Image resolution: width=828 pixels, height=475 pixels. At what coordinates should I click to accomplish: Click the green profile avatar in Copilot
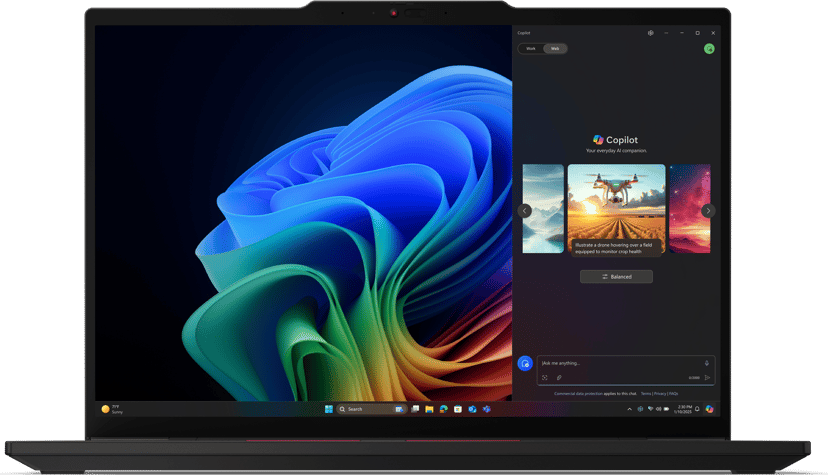tap(709, 49)
